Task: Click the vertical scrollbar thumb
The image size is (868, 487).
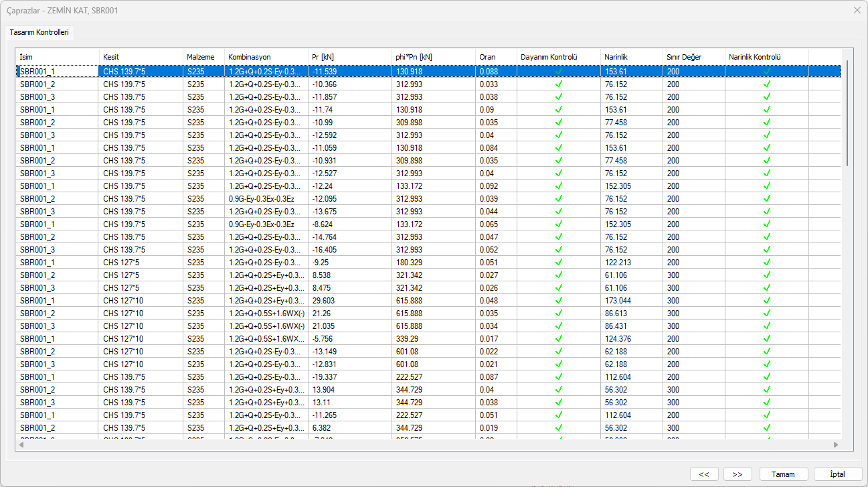Action: (x=847, y=113)
